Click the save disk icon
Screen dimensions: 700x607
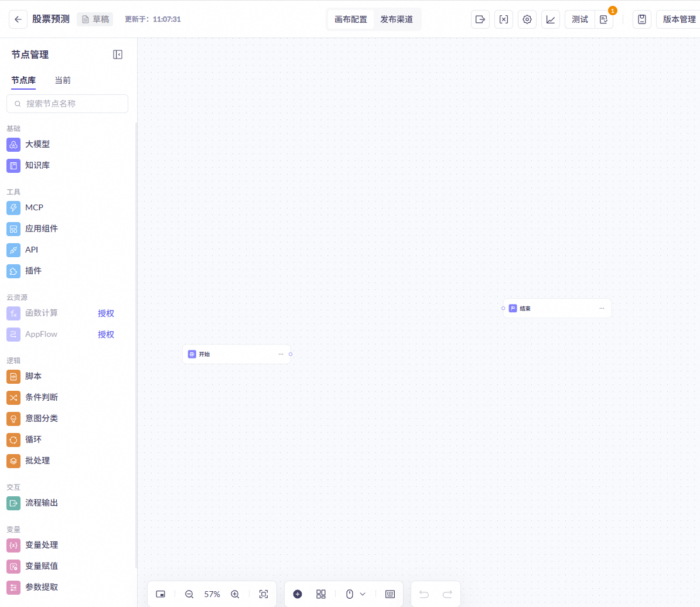coord(641,19)
